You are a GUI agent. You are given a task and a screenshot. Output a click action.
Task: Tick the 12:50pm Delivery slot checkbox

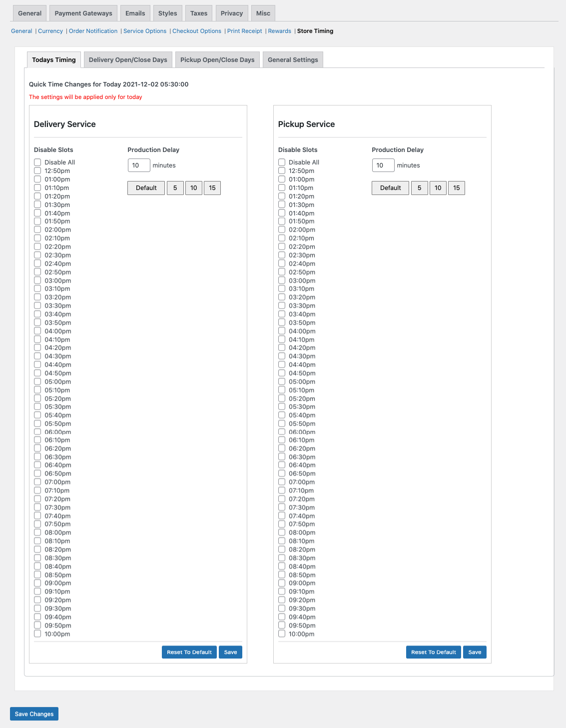tap(37, 171)
